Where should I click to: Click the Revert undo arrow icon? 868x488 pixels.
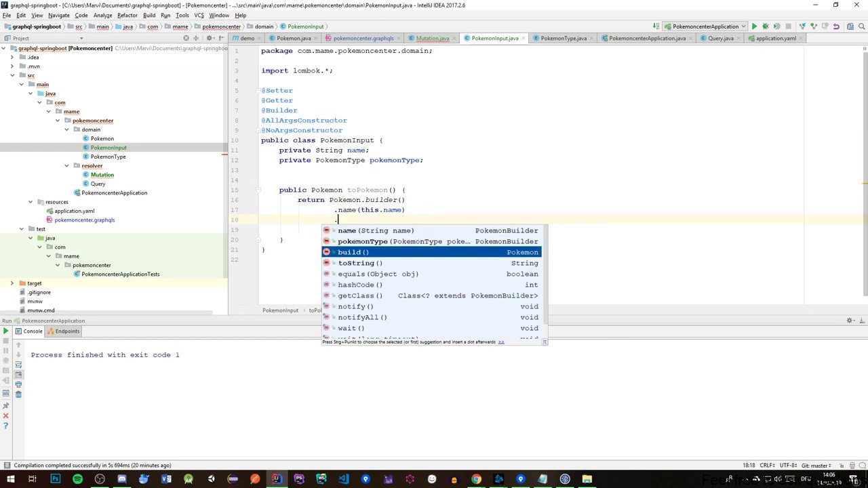click(836, 26)
